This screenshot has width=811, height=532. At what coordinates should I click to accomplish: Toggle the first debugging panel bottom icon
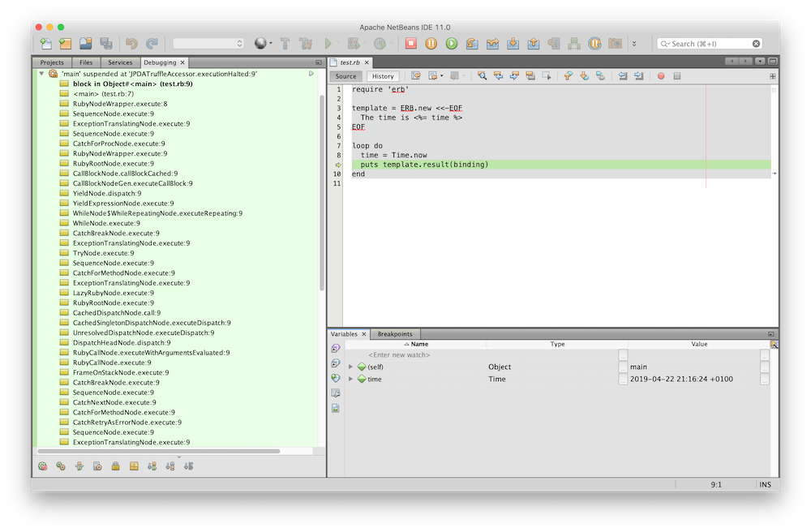(x=43, y=466)
